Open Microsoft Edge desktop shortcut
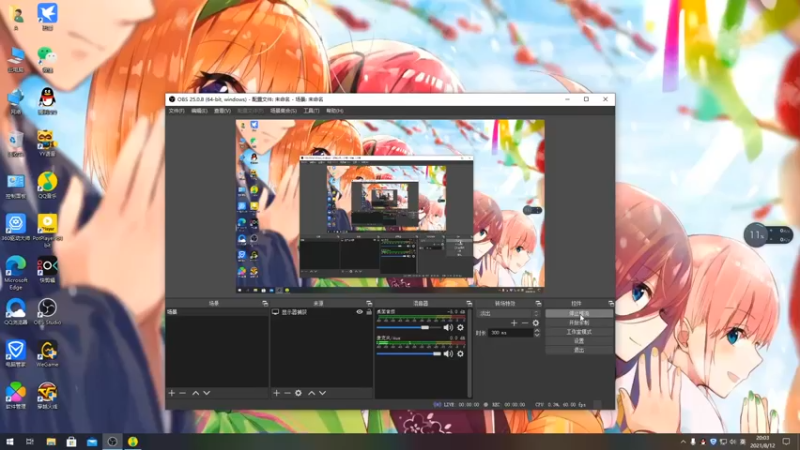The width and height of the screenshot is (800, 450). click(16, 273)
